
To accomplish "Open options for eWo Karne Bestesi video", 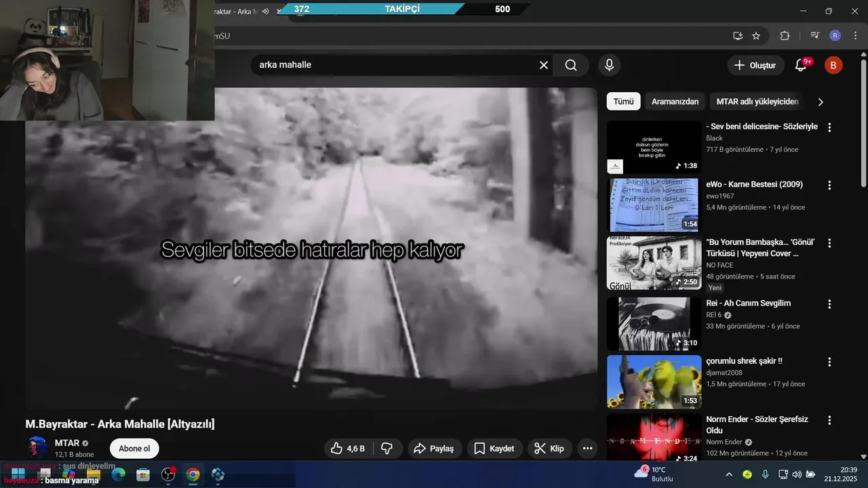I will [x=829, y=185].
